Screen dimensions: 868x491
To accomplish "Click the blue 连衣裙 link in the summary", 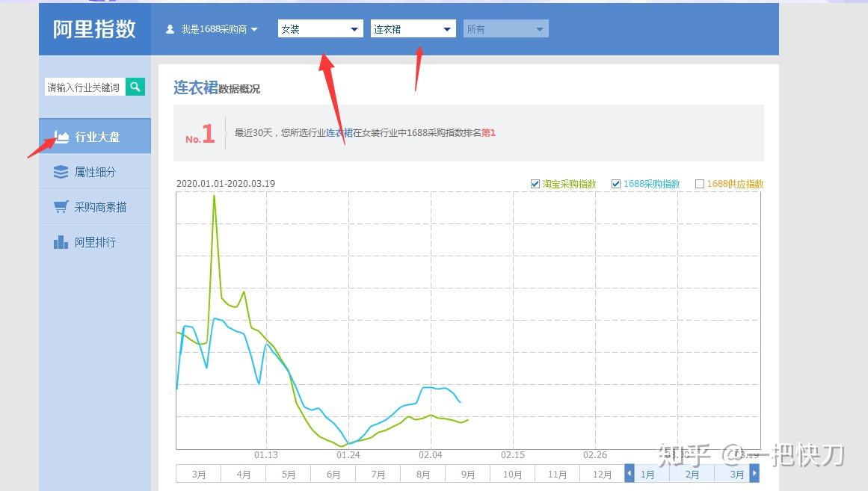I will [x=339, y=133].
